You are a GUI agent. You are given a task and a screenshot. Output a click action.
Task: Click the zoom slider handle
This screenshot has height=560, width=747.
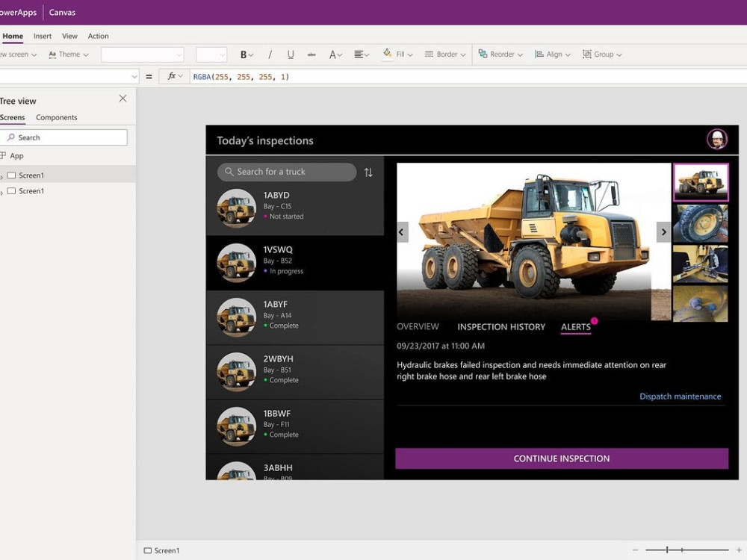pos(667,550)
